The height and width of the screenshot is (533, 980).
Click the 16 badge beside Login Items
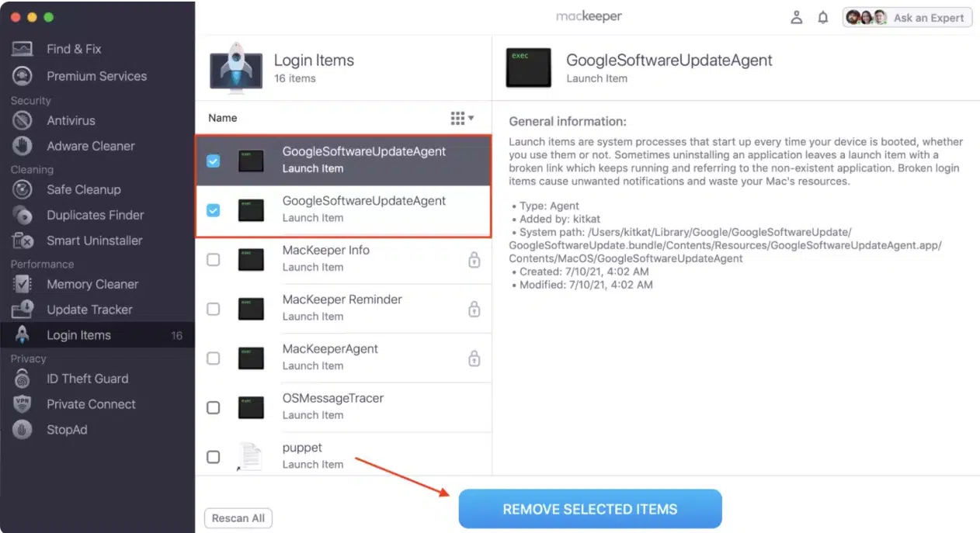pos(176,336)
